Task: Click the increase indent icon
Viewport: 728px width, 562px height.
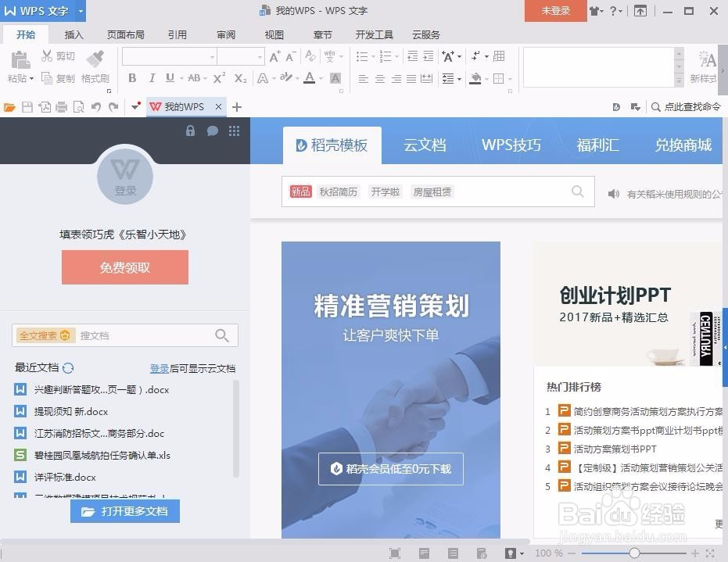Action: [428, 56]
